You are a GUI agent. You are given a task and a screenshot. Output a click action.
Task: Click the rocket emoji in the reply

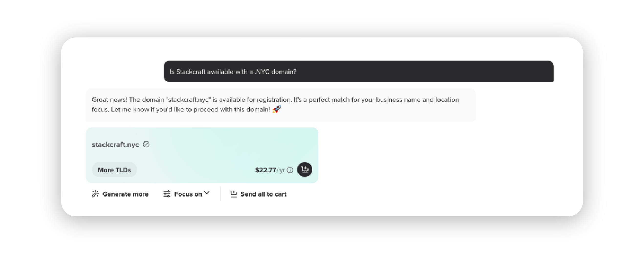click(x=276, y=109)
